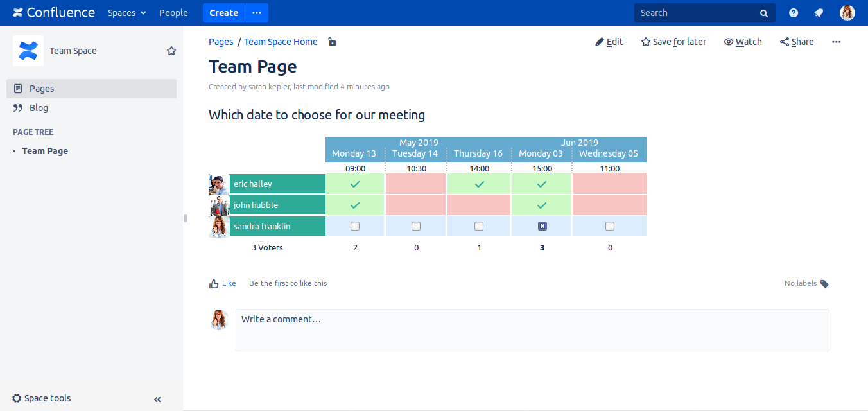
Task: Collapse the sidebar with double-chevron icon
Action: click(157, 399)
